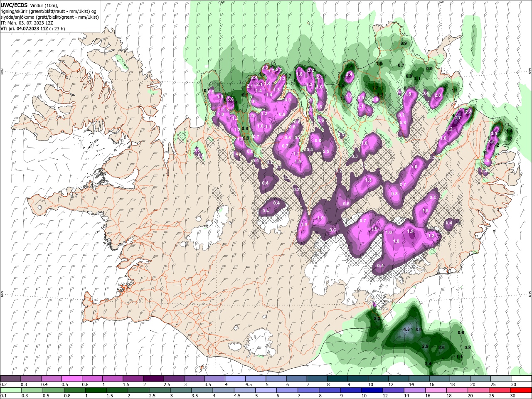Viewport: 532px width, 399px height.
Task: Select the dark teal snow swatch labeled 8
Action: [x=337, y=379]
